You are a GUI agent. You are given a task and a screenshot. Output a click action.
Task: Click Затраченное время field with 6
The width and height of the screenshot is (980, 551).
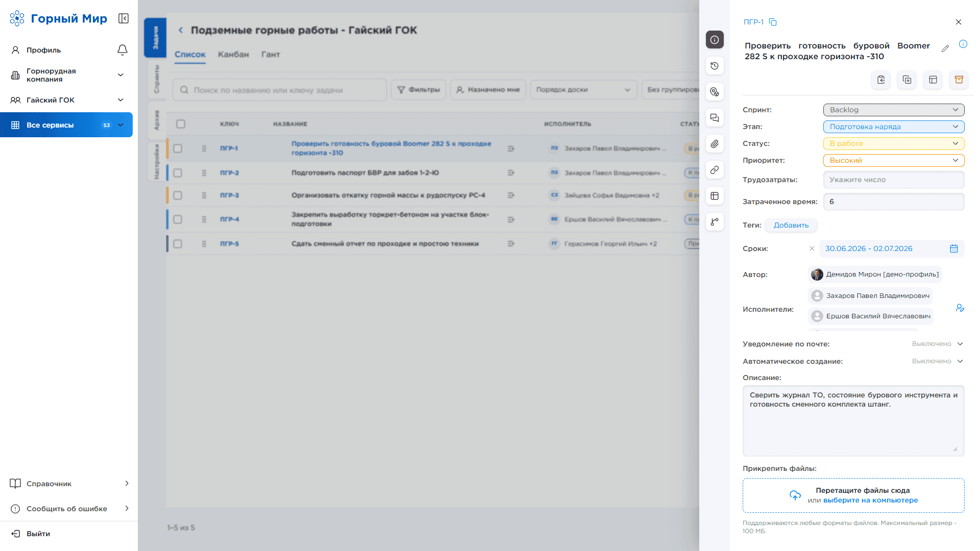(x=893, y=202)
